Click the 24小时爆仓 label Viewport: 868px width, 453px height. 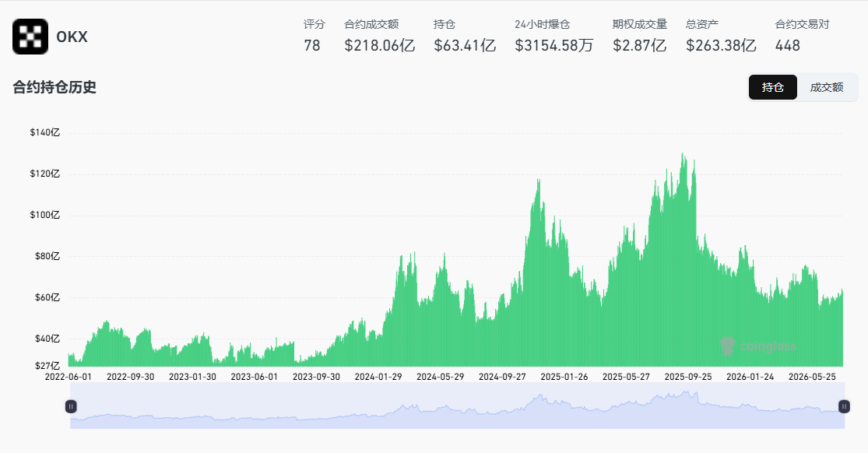[543, 24]
